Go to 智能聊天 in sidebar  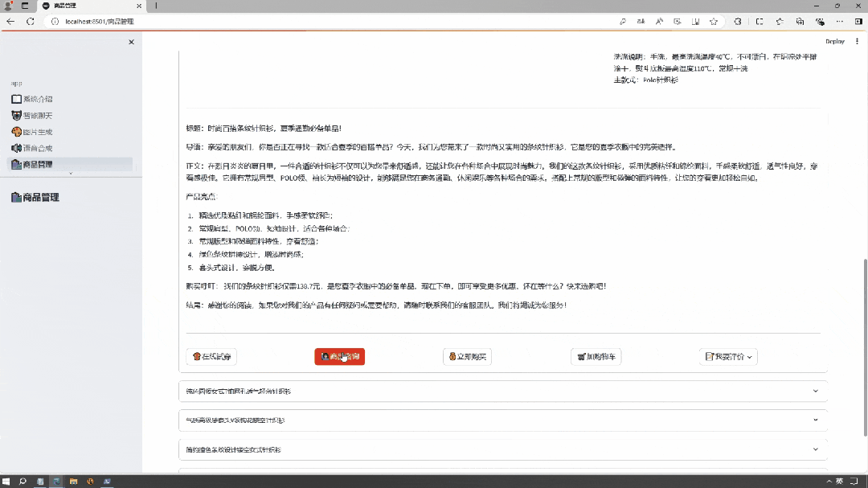click(37, 116)
